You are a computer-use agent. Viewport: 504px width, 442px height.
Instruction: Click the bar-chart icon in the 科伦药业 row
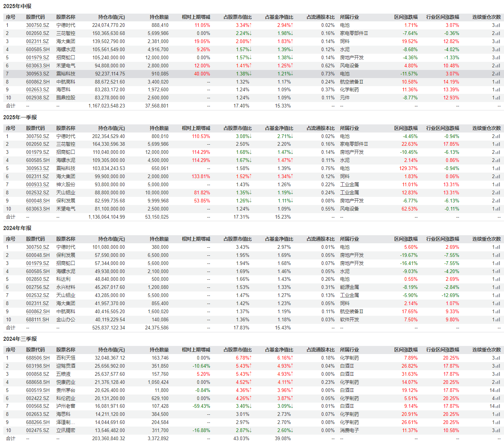pyautogui.click(x=498, y=398)
